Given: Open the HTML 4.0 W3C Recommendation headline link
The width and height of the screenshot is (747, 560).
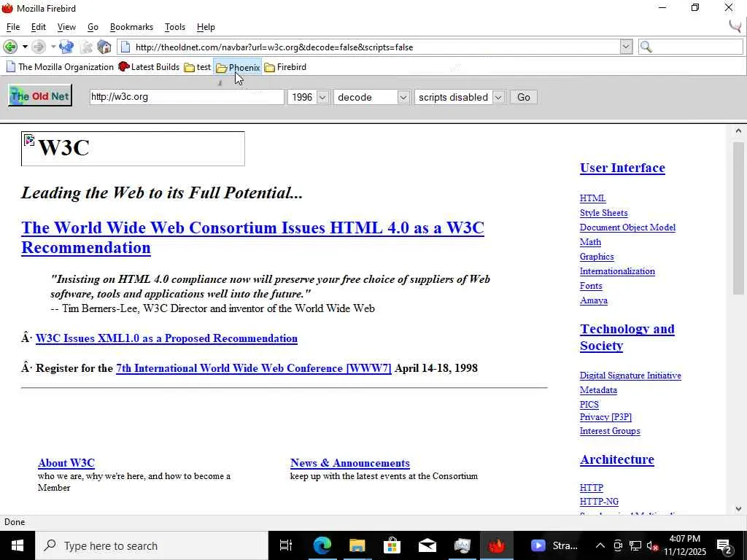Looking at the screenshot, I should (252, 238).
